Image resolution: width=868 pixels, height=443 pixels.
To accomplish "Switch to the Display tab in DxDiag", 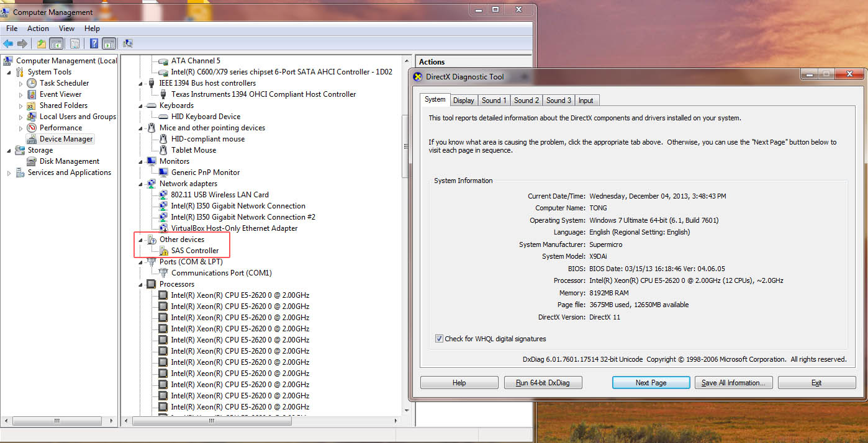I will 464,100.
